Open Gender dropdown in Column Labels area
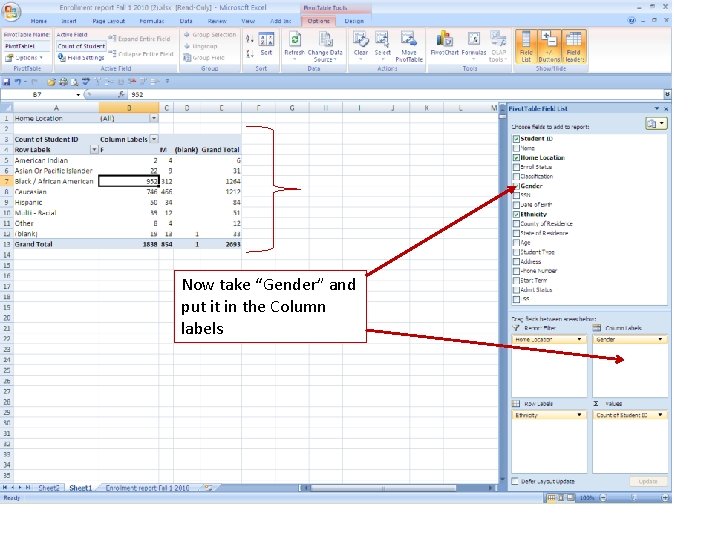Image resolution: width=720 pixels, height=540 pixels. (660, 339)
